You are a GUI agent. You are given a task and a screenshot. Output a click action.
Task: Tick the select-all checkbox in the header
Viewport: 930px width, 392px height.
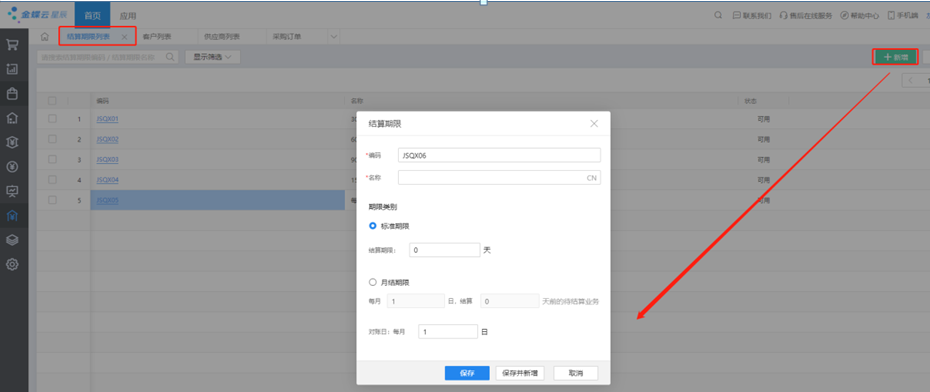52,100
